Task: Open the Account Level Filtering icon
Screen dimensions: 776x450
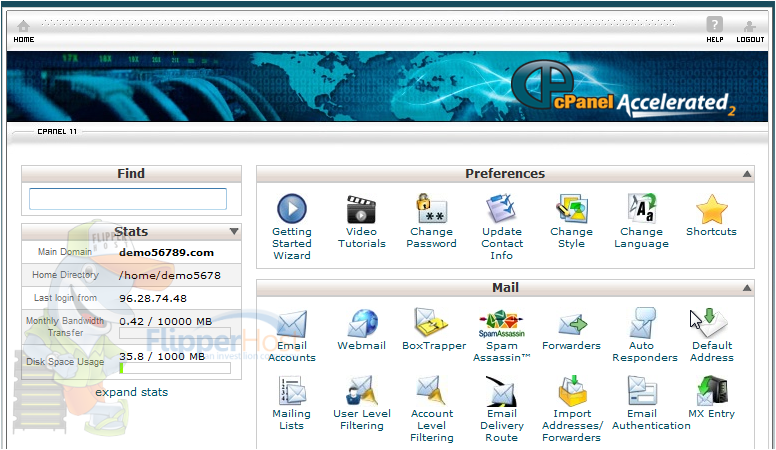Action: click(431, 391)
